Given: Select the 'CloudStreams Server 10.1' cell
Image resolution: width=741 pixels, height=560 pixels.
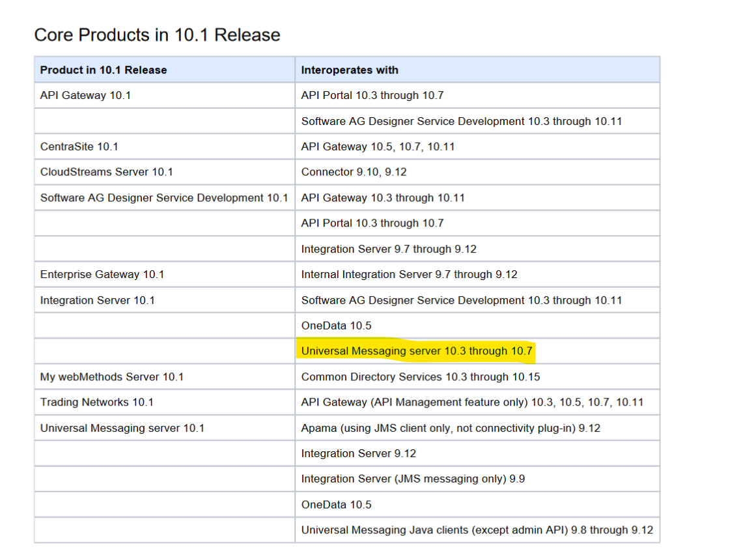Looking at the screenshot, I should pos(106,172).
